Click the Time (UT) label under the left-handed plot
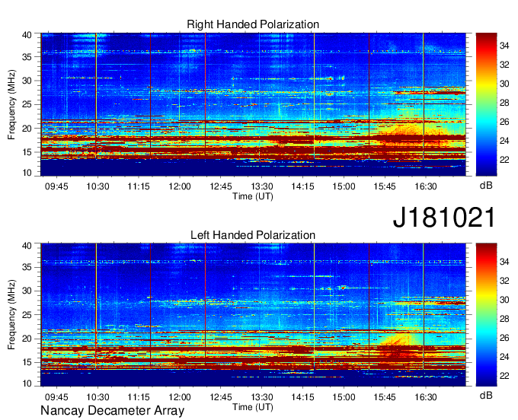This screenshot has height=420, width=518. coord(253,407)
